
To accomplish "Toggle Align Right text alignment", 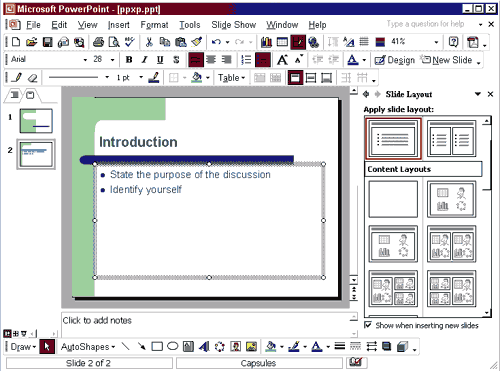I will point(227,60).
